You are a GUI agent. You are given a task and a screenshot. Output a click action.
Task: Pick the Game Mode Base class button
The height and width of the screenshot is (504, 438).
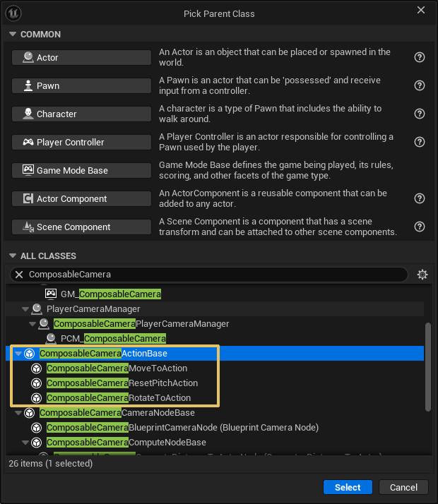pos(81,170)
